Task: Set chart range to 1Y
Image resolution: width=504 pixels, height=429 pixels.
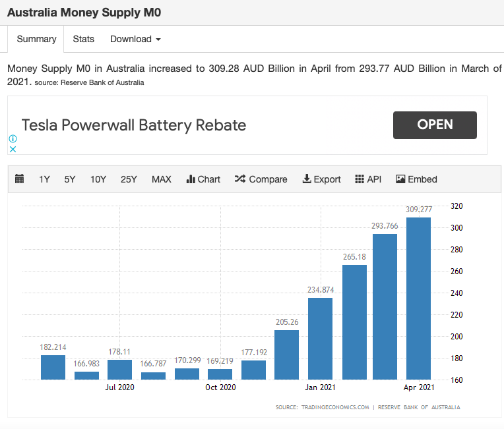Action: (x=44, y=179)
